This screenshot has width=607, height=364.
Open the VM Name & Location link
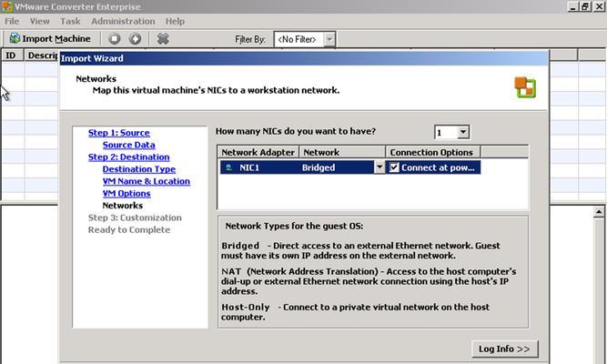147,181
